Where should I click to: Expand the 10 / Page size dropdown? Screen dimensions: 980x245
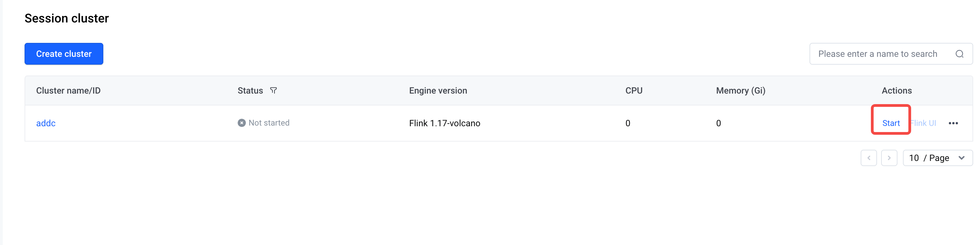point(937,158)
